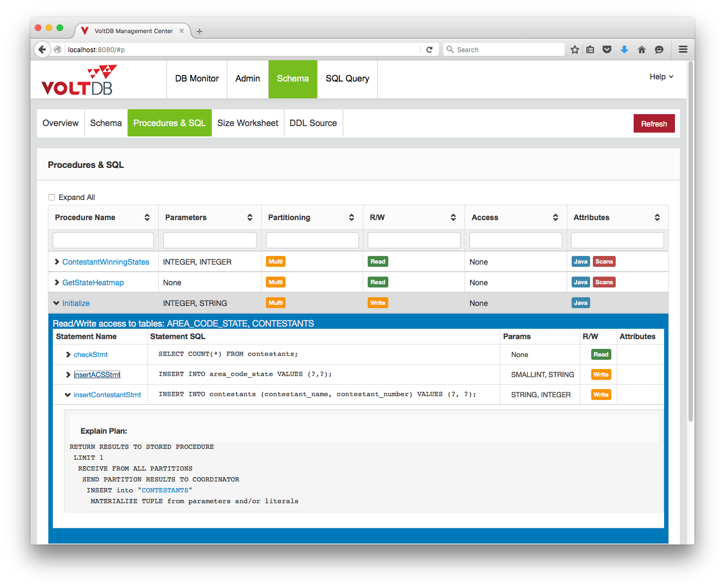Switch to the SQL Query tab

347,79
